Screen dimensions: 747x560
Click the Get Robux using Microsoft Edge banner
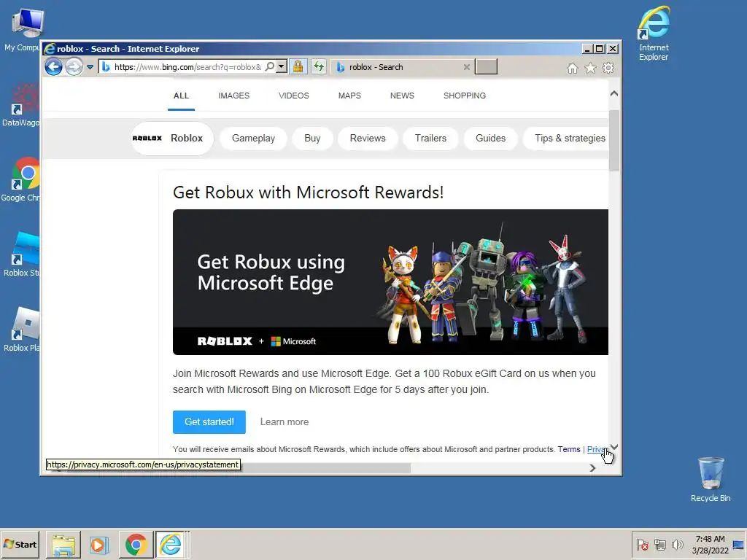[391, 282]
